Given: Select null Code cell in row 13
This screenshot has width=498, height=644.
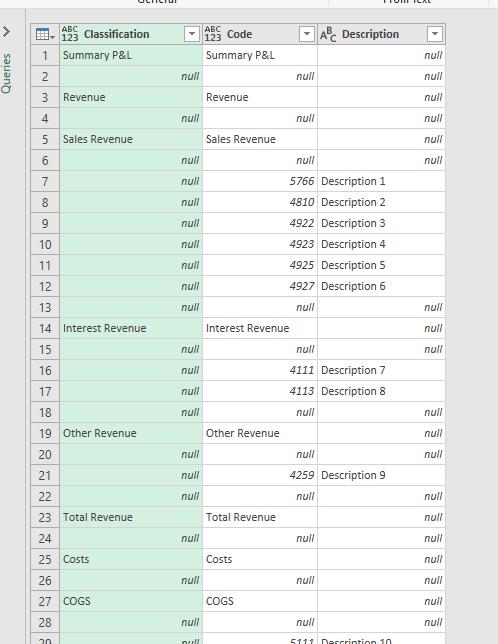Looking at the screenshot, I should coord(260,308).
